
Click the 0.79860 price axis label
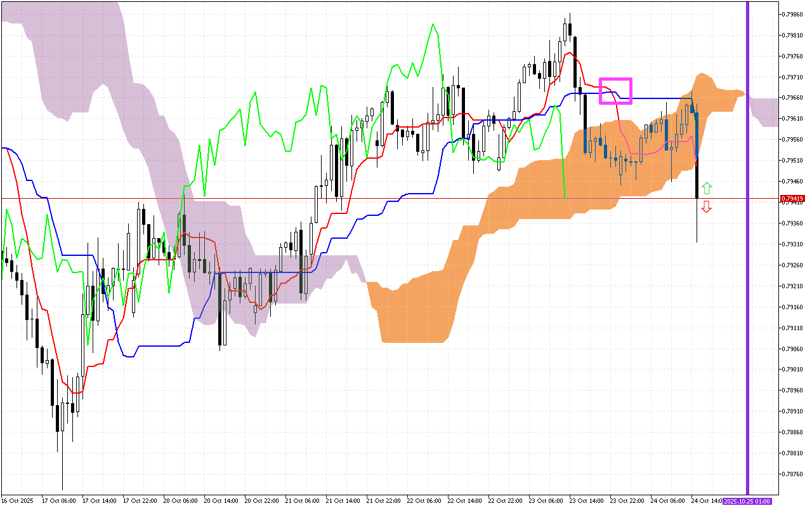tap(794, 14)
